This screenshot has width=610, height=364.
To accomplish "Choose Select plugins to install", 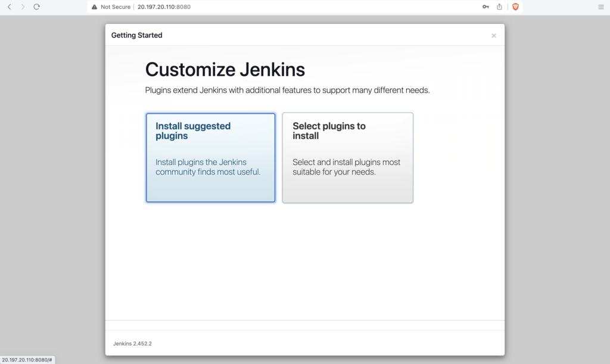I will [347, 157].
